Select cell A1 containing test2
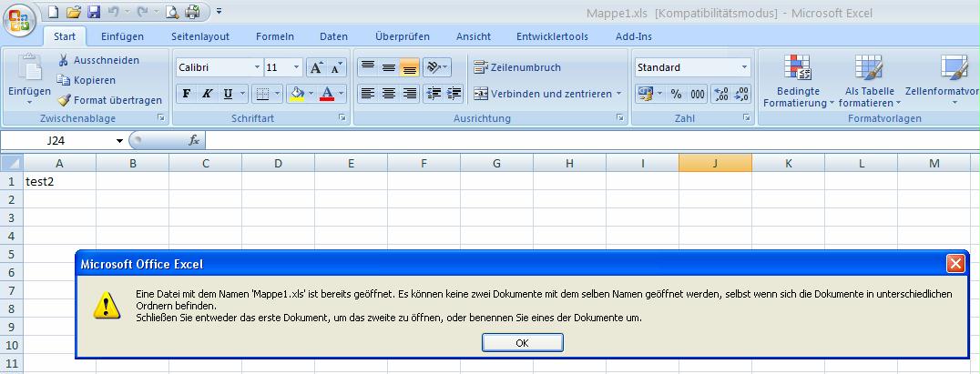980x374 pixels. (59, 182)
